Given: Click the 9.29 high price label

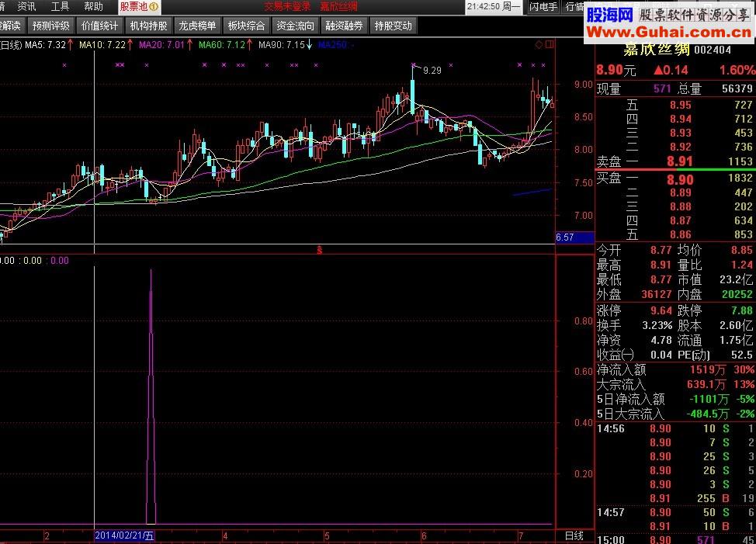Looking at the screenshot, I should point(432,71).
